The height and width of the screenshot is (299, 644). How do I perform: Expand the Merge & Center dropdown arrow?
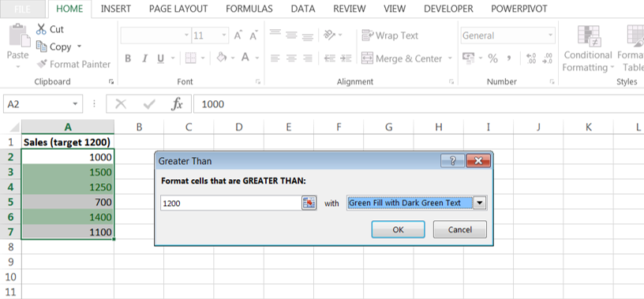pos(449,58)
